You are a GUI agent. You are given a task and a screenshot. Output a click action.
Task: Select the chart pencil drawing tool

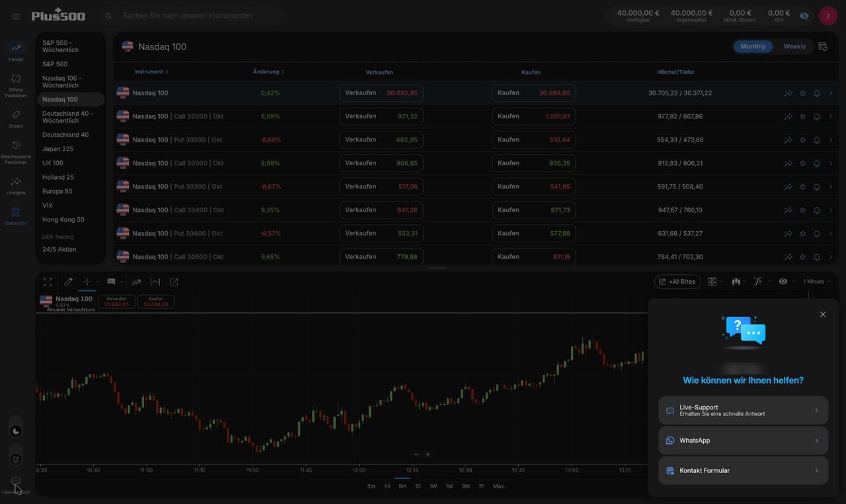click(68, 282)
